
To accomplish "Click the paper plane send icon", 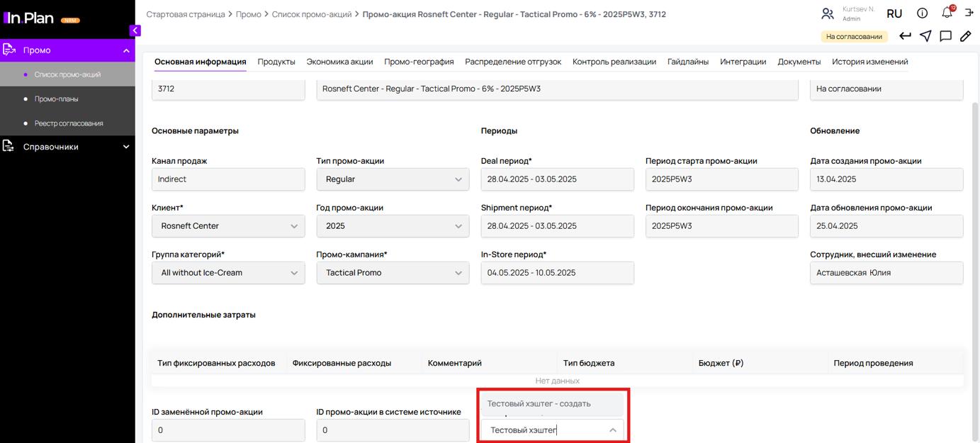I will point(925,36).
